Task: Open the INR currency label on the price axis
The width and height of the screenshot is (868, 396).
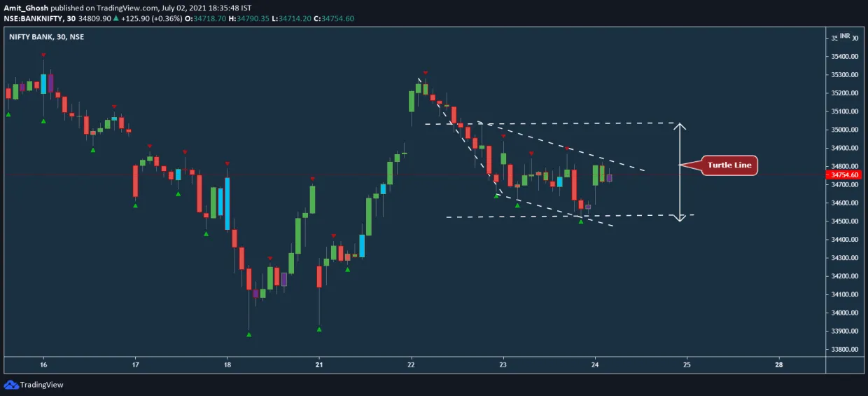Action: 845,36
